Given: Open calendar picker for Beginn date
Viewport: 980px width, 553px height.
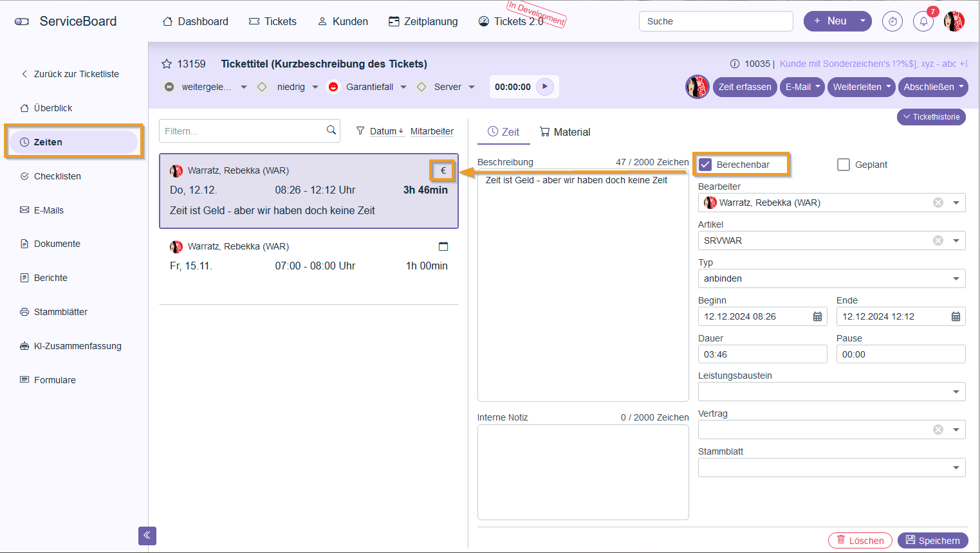Looking at the screenshot, I should coord(817,316).
